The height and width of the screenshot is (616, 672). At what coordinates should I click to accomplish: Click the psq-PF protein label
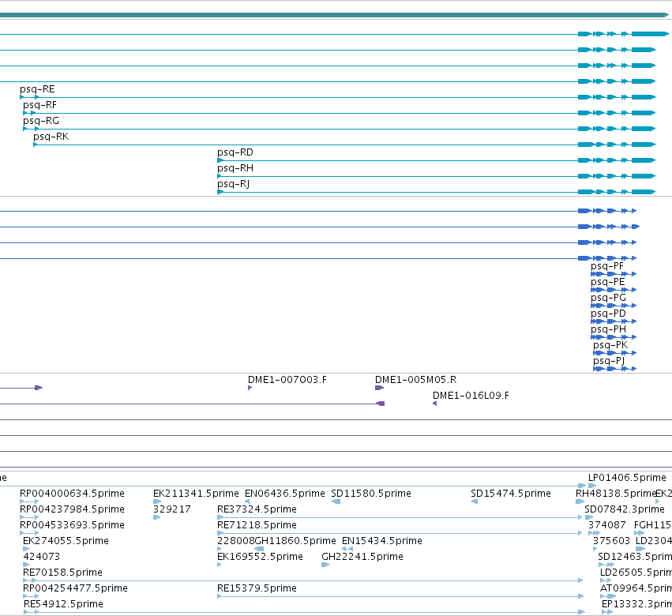click(607, 266)
